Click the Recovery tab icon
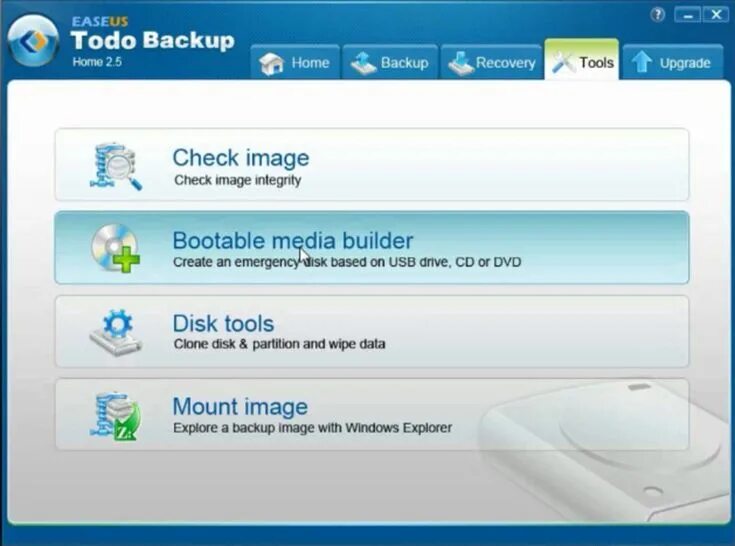735x546 pixels. 460,63
